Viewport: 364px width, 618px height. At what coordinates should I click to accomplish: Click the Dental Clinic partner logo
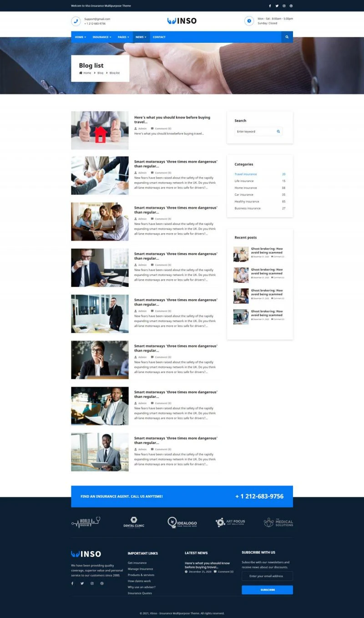click(x=134, y=522)
